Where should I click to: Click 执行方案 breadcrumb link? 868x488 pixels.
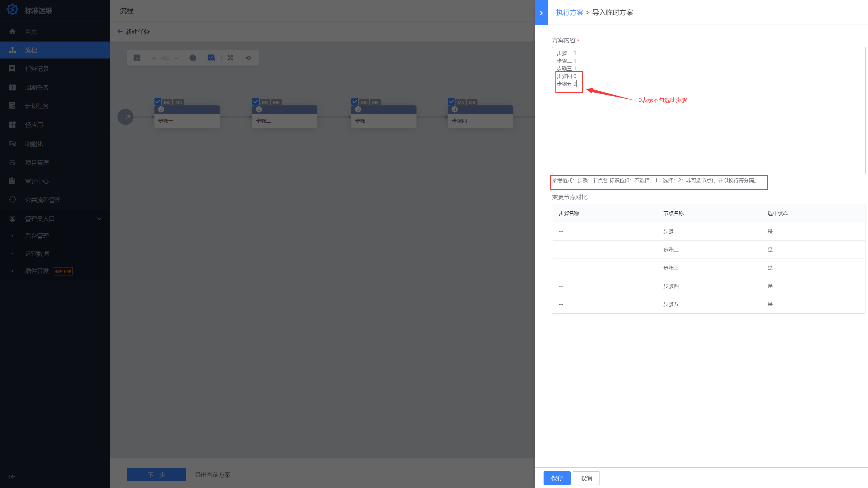pos(570,12)
